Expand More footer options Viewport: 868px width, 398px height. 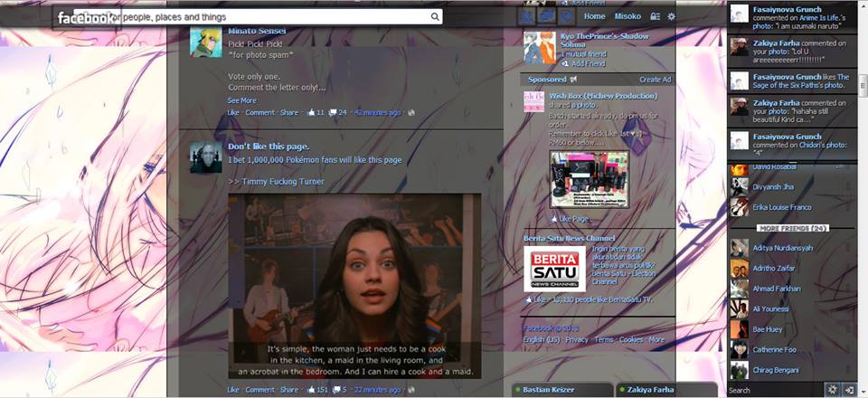tap(656, 339)
